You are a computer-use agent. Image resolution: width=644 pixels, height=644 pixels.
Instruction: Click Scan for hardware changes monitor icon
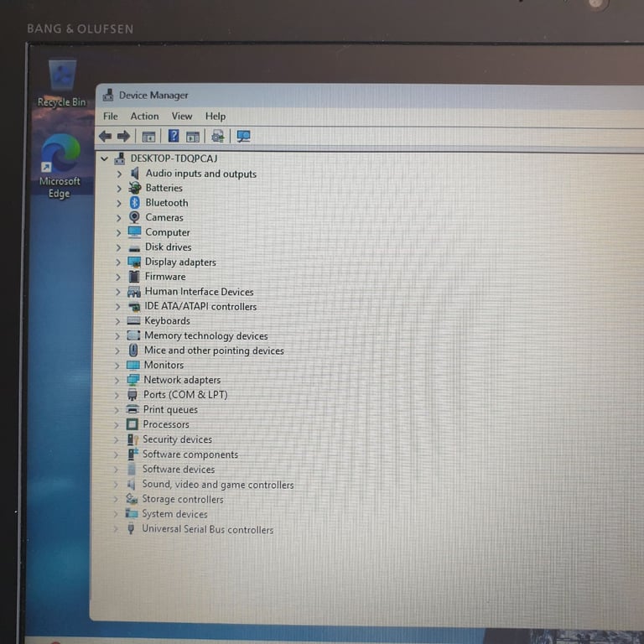point(243,136)
